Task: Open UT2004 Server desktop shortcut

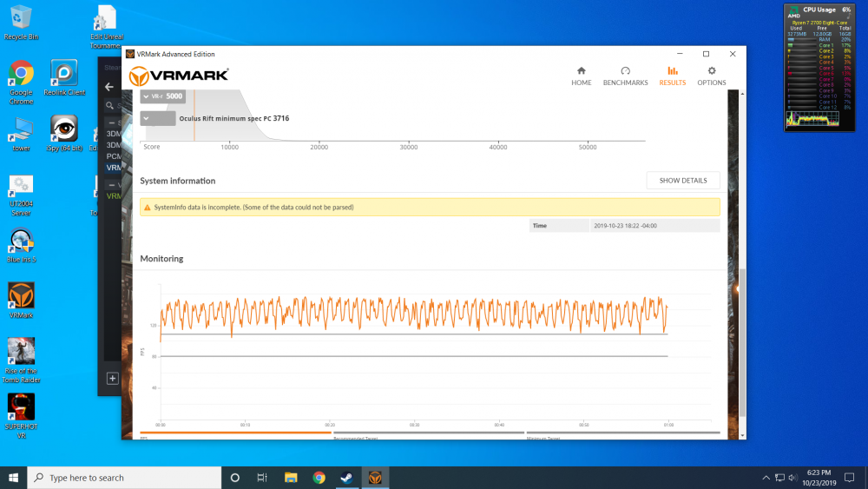Action: coord(21,195)
